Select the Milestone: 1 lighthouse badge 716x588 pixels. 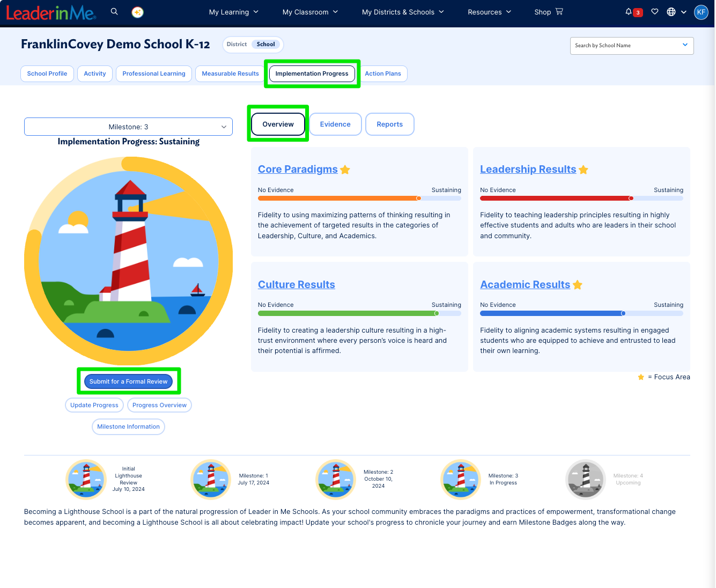[211, 479]
